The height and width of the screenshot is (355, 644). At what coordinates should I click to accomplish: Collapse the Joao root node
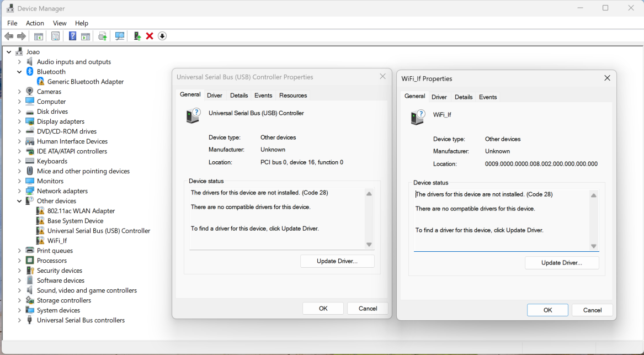(9, 52)
